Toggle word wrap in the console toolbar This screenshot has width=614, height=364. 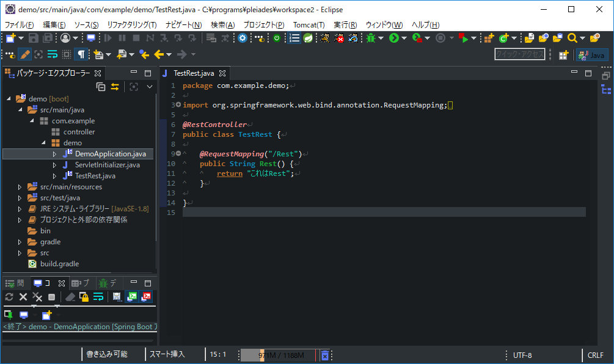(98, 297)
